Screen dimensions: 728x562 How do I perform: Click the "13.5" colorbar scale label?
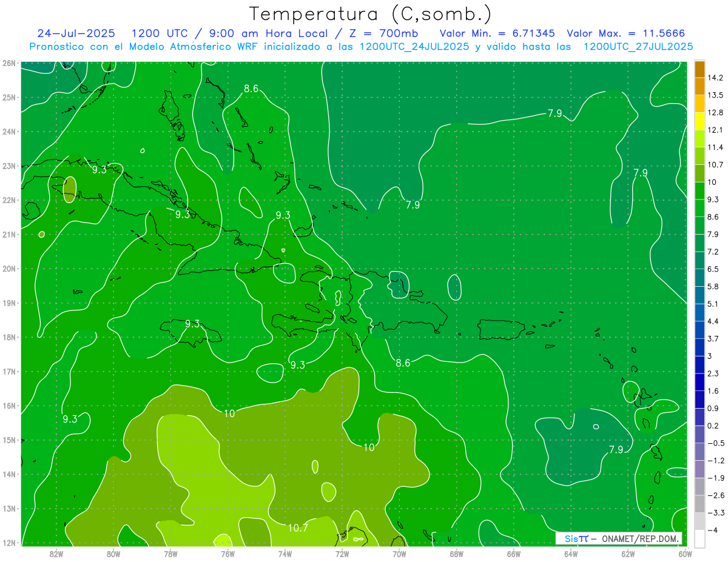pos(716,95)
